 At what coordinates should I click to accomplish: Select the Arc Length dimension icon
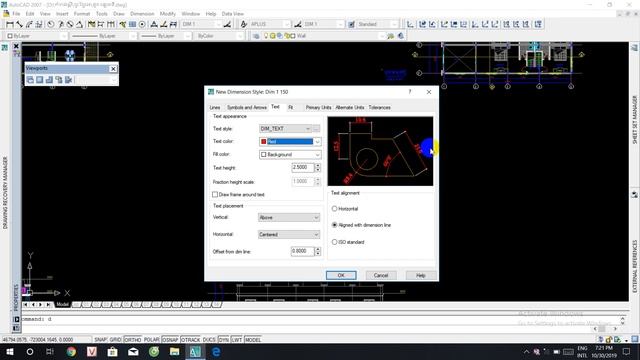pos(29,24)
